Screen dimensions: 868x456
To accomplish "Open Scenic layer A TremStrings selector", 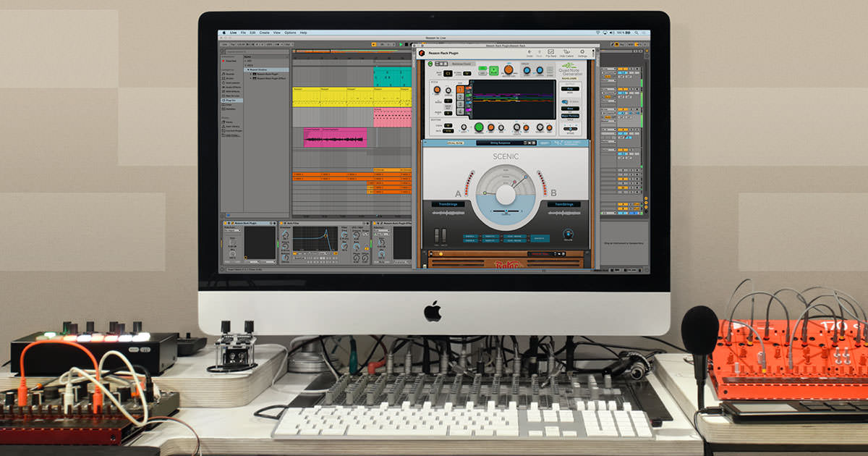I will tap(448, 204).
